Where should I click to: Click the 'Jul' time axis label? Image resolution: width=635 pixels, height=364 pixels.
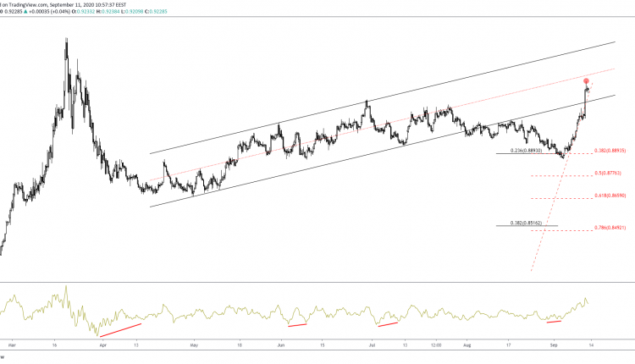(372, 345)
